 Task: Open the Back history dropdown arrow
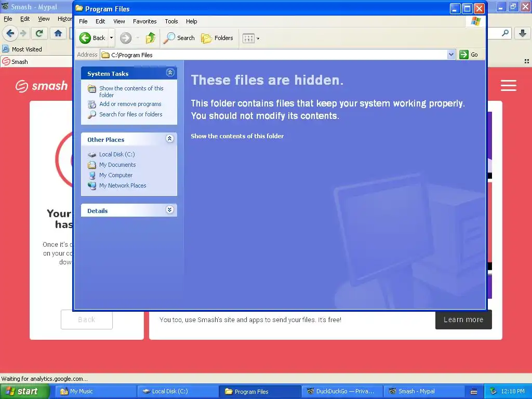pos(111,38)
